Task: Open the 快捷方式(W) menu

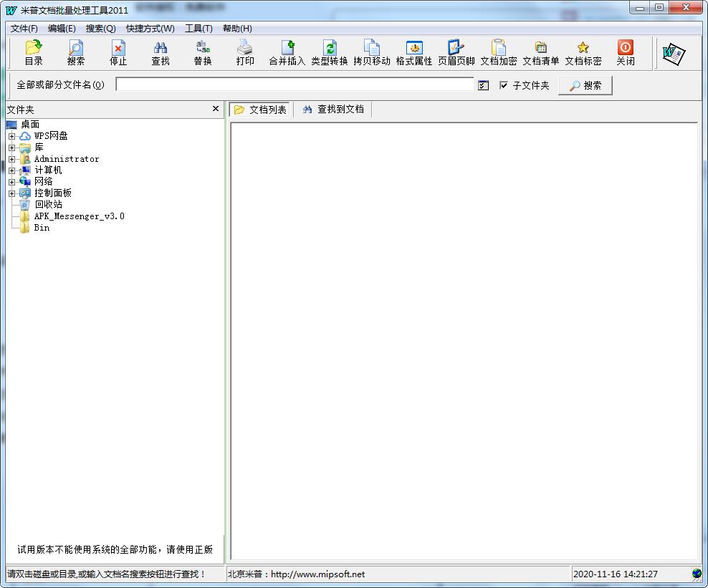Action: point(150,29)
